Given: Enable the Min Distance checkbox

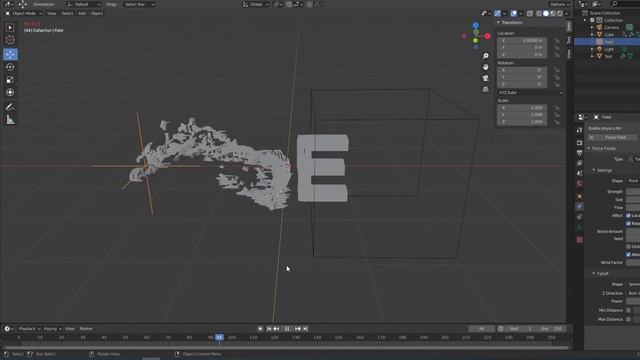Looking at the screenshot, I should tap(629, 311).
